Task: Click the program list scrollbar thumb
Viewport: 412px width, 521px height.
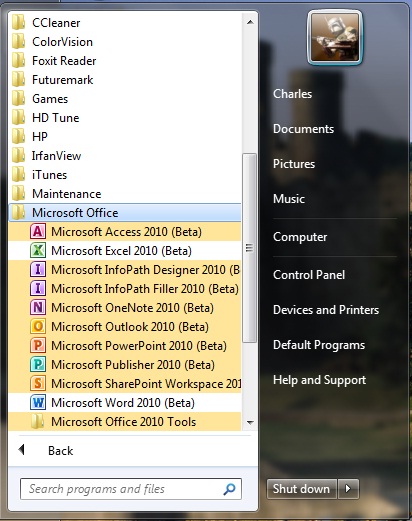Action: (250, 248)
